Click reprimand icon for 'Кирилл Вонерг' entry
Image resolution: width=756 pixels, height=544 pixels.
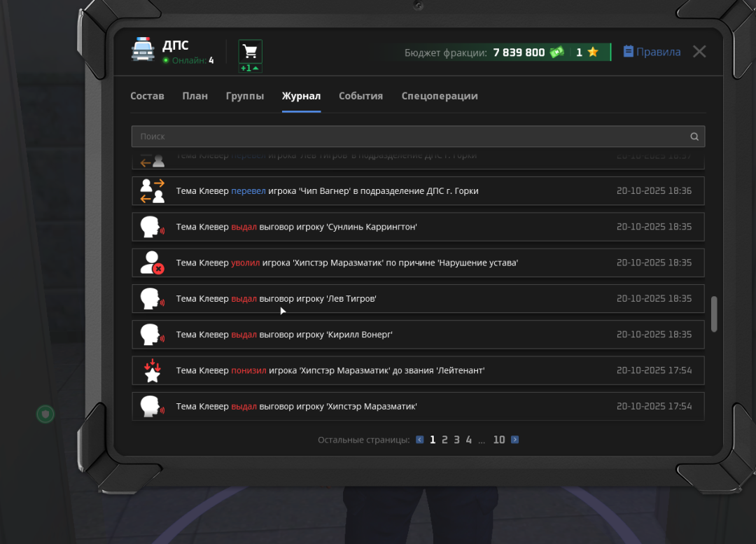tap(152, 335)
